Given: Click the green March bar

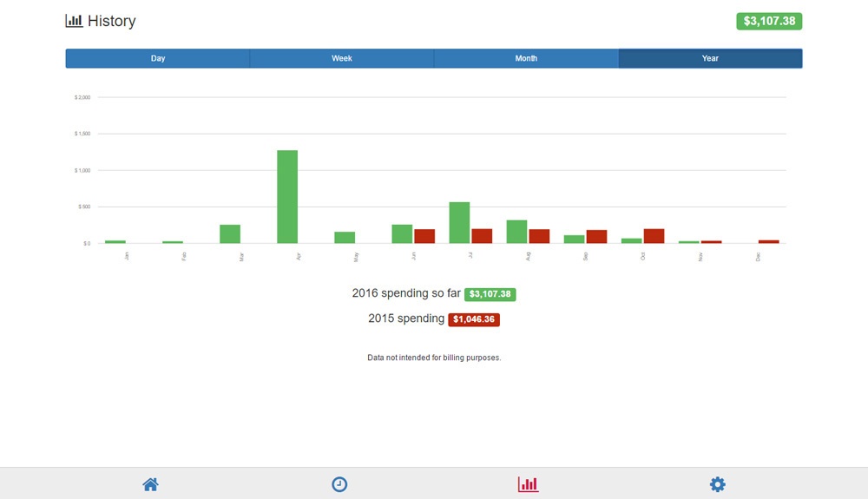Looking at the screenshot, I should (x=230, y=234).
